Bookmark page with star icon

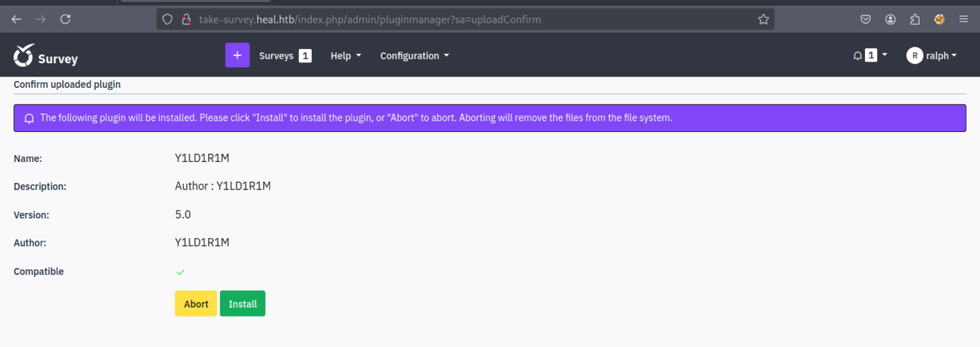(x=763, y=19)
